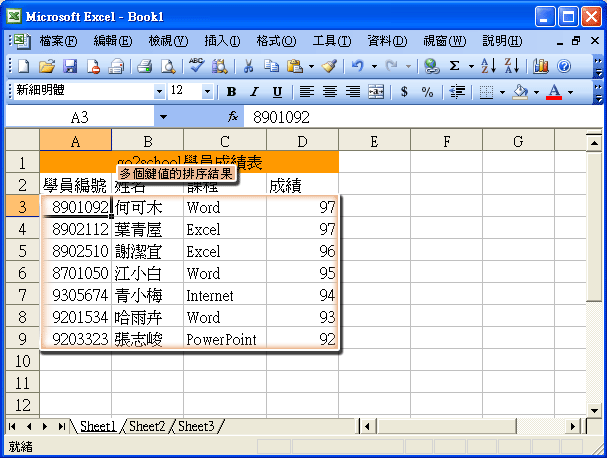Open the Font Color dropdown arrow
This screenshot has width=607, height=458.
(570, 92)
